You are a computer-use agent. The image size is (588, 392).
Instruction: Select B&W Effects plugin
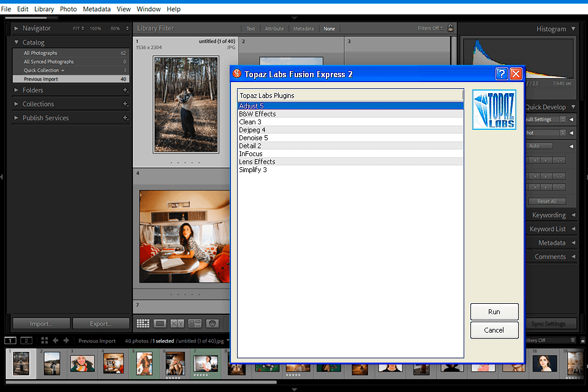tap(350, 114)
